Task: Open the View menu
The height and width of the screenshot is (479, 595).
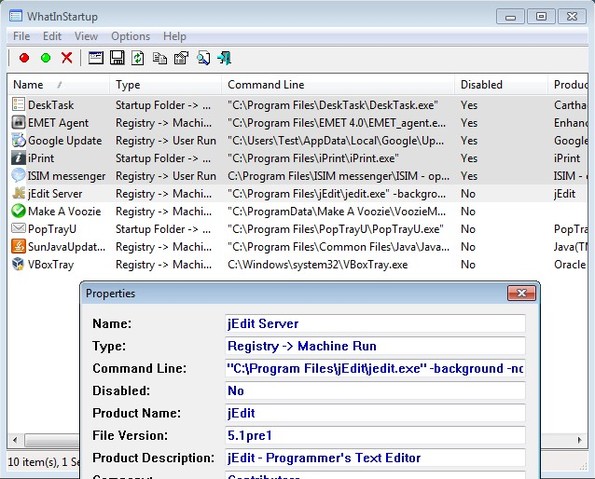Action: (x=86, y=36)
